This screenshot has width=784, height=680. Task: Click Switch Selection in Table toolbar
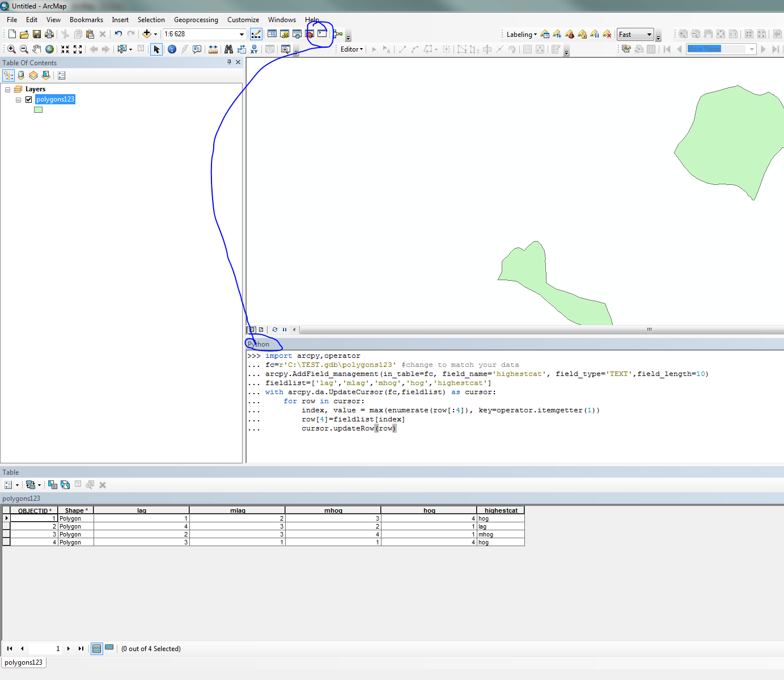65,485
